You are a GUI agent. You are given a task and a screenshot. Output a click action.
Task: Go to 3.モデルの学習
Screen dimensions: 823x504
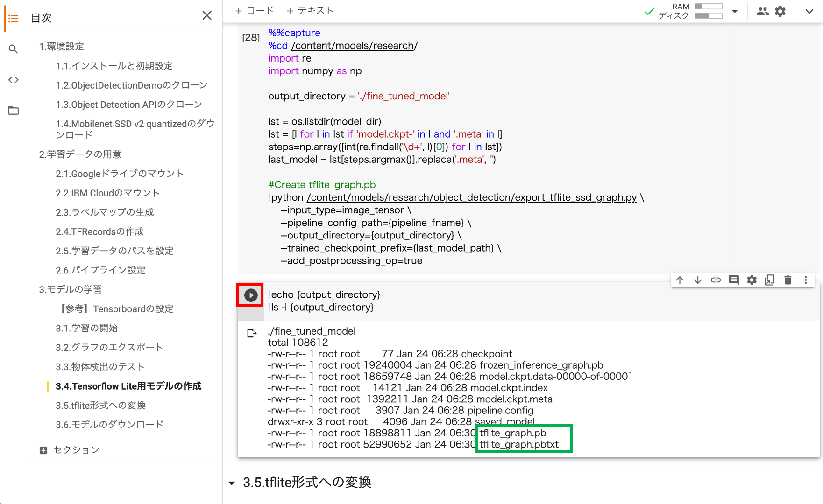pos(71,290)
